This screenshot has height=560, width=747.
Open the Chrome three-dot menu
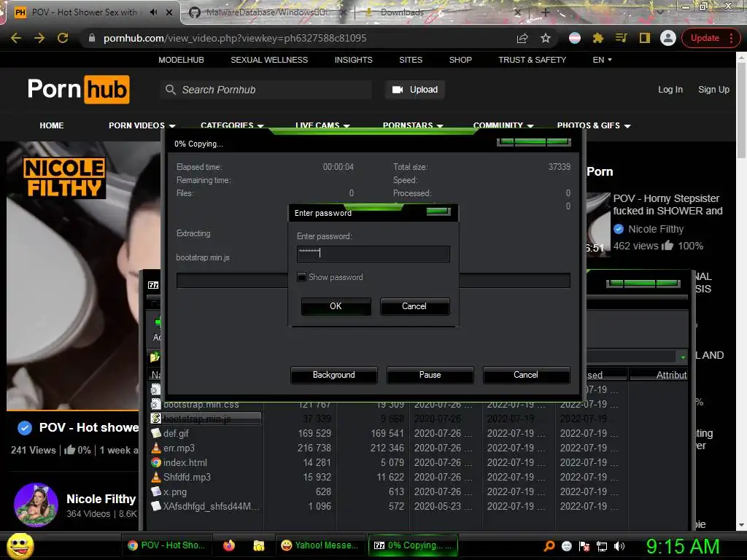coord(731,38)
